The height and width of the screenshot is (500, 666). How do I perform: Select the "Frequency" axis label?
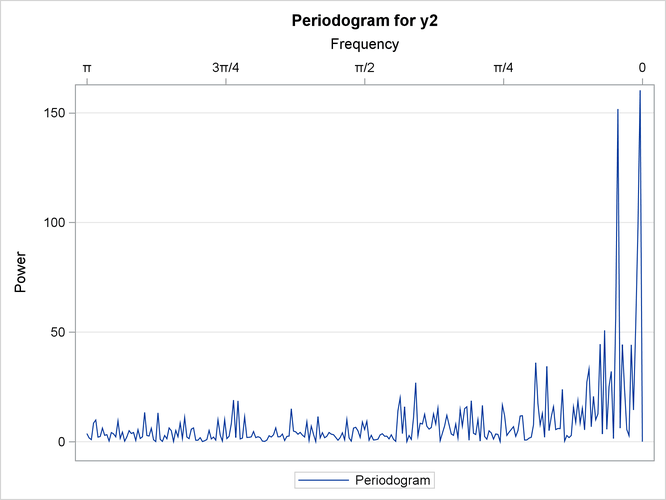[364, 44]
